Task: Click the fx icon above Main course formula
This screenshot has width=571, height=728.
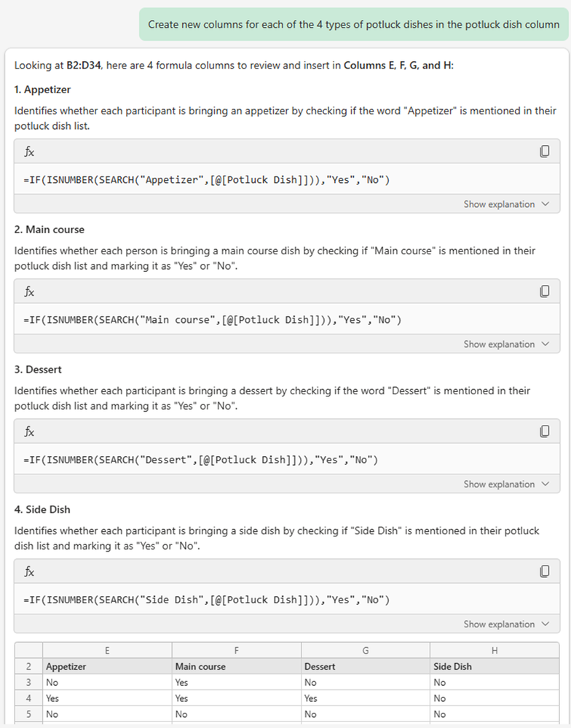Action: (x=29, y=291)
